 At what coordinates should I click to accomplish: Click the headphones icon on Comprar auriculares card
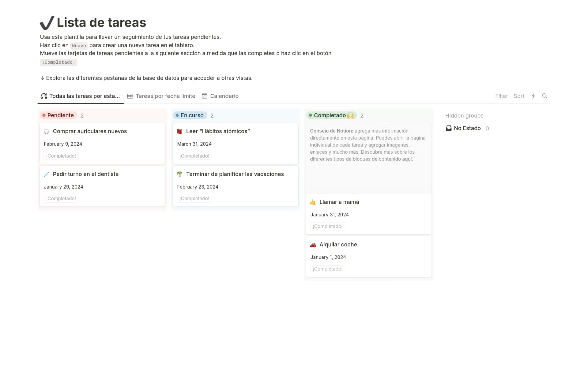point(47,132)
